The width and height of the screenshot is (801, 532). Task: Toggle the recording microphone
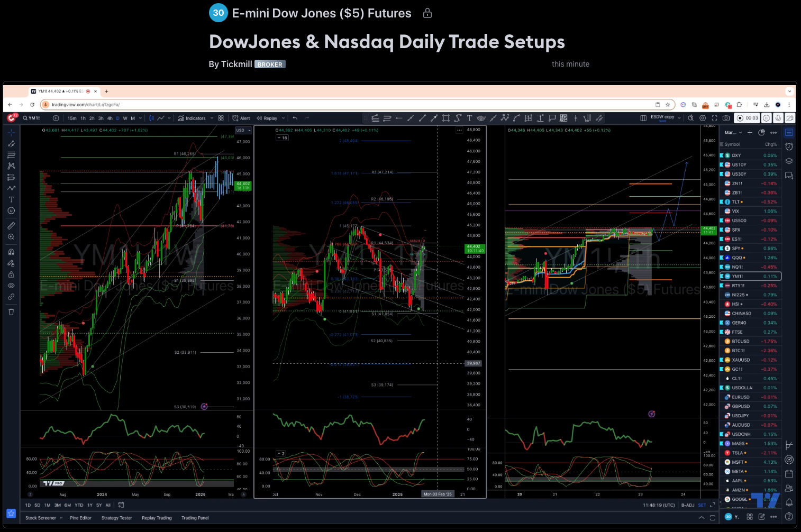pyautogui.click(x=778, y=118)
